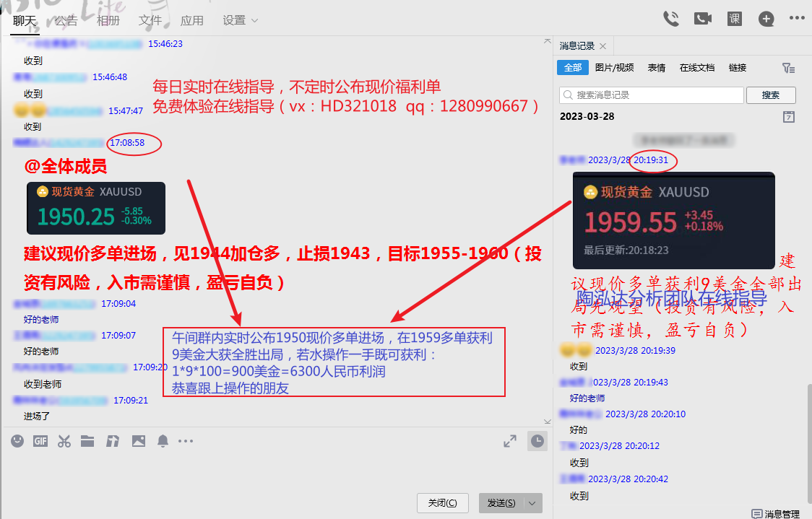Switch to the 相册 tab

click(108, 21)
